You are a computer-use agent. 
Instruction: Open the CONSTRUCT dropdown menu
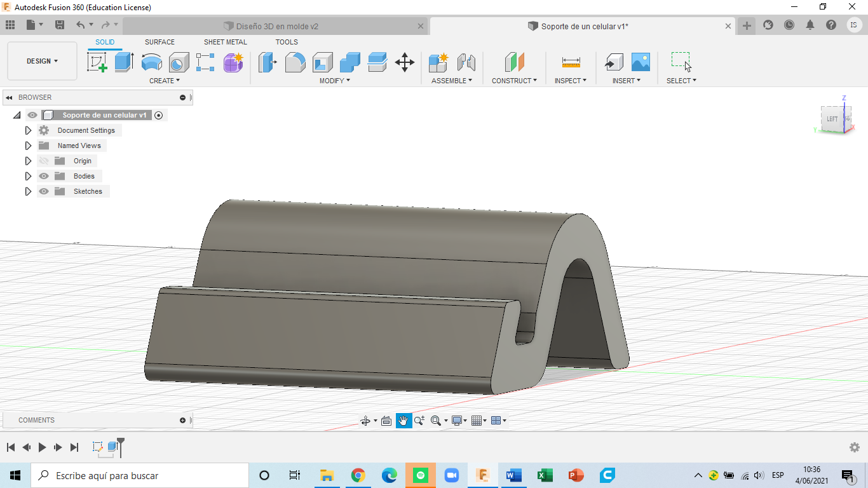514,81
